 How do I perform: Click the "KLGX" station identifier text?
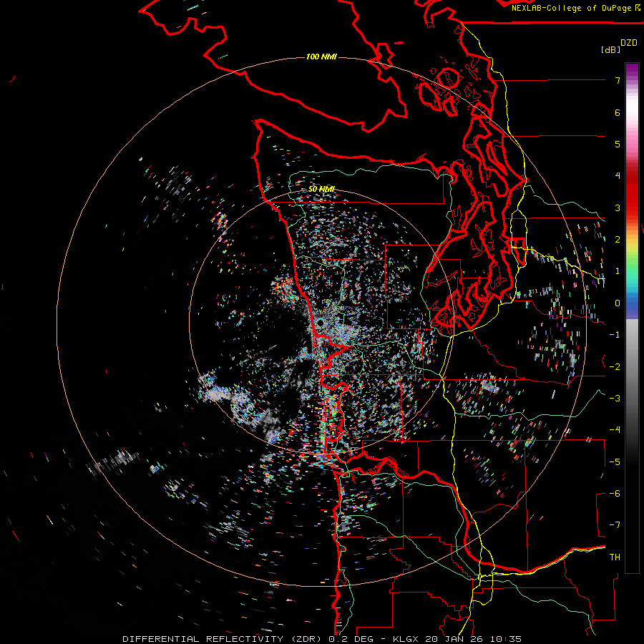[x=406, y=639]
